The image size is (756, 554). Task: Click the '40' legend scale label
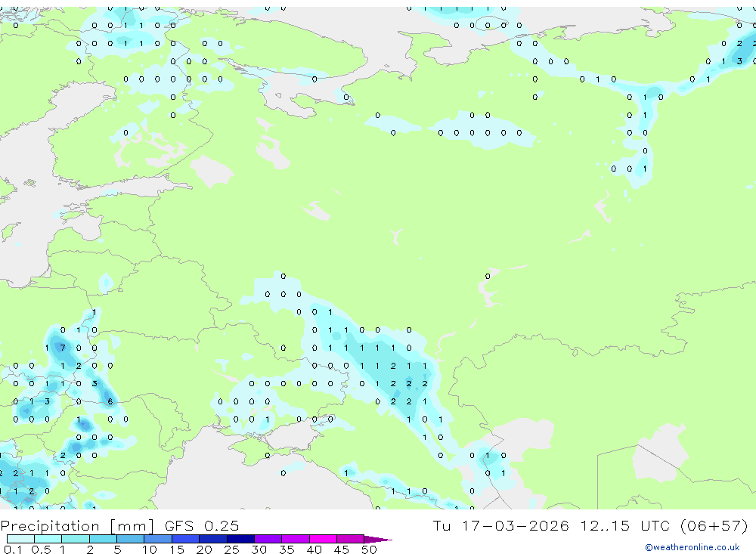point(314,549)
